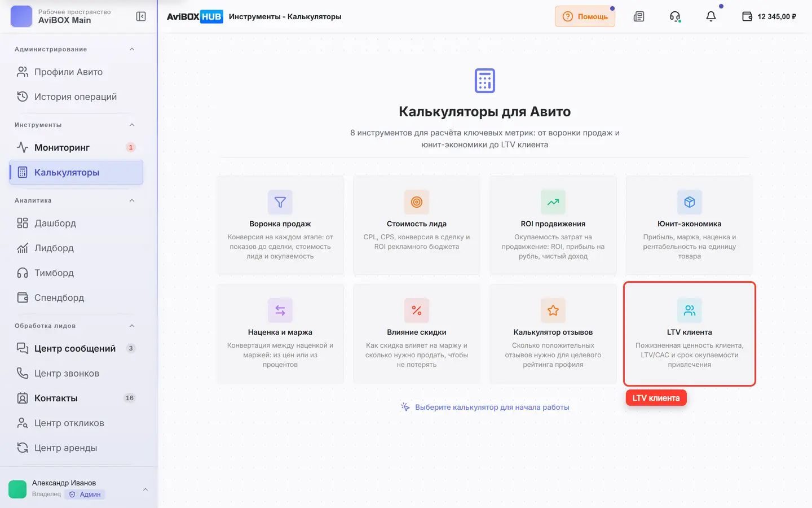The width and height of the screenshot is (812, 508).
Task: Click the Владелец label under the user name
Action: tap(46, 494)
